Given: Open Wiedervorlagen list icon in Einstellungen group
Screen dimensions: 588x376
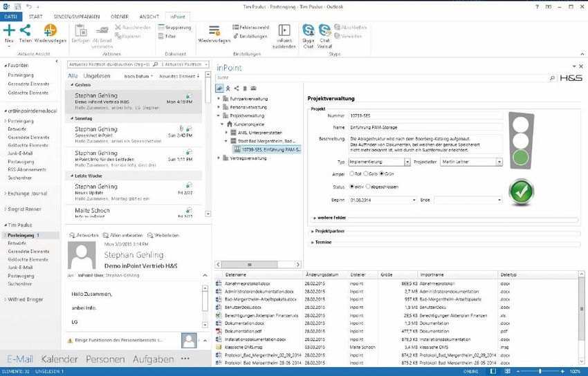Looking at the screenshot, I should tap(214, 30).
